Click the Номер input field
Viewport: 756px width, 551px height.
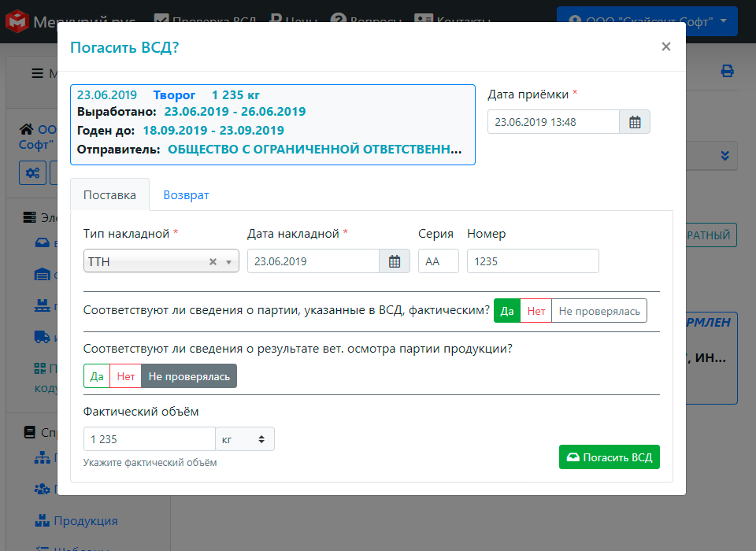point(532,260)
